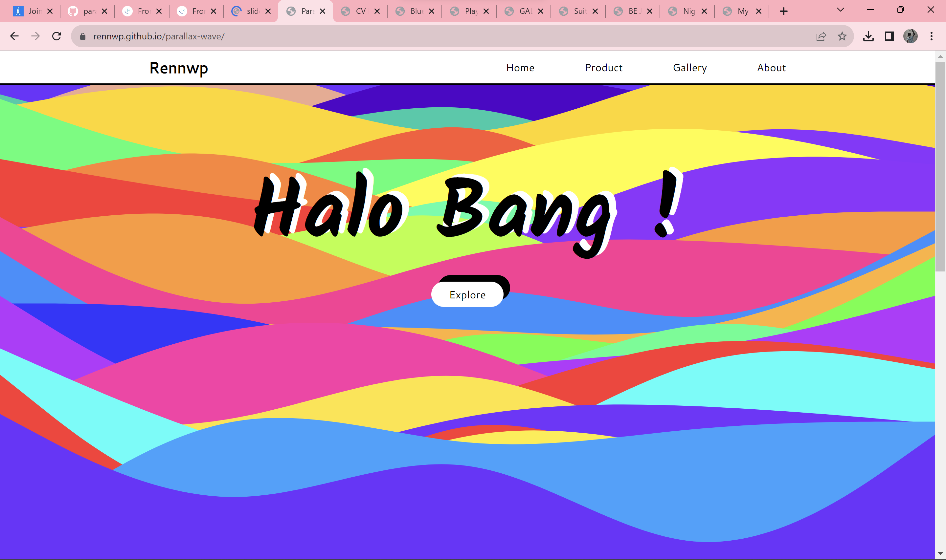Click the scrollbar down arrow
Image resolution: width=946 pixels, height=560 pixels.
pos(940,554)
